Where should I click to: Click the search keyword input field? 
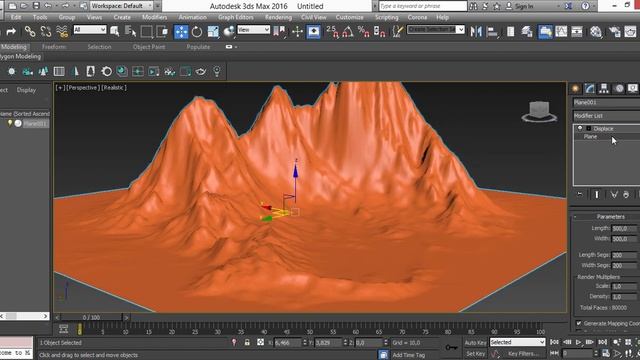pos(422,6)
